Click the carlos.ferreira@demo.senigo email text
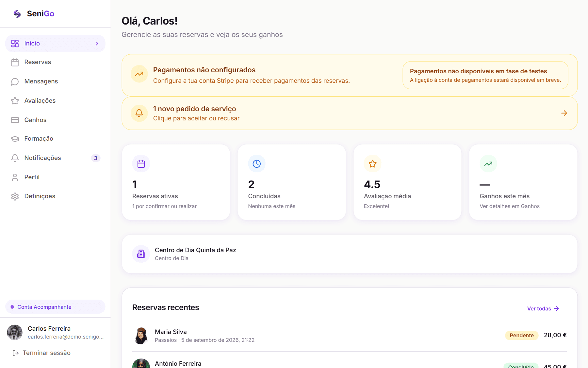588x368 pixels. pyautogui.click(x=66, y=337)
